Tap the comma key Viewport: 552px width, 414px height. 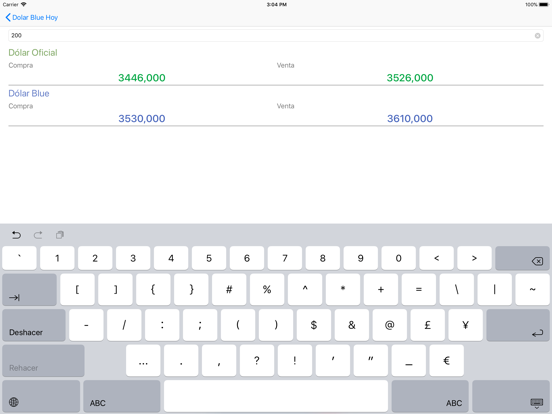point(219,360)
